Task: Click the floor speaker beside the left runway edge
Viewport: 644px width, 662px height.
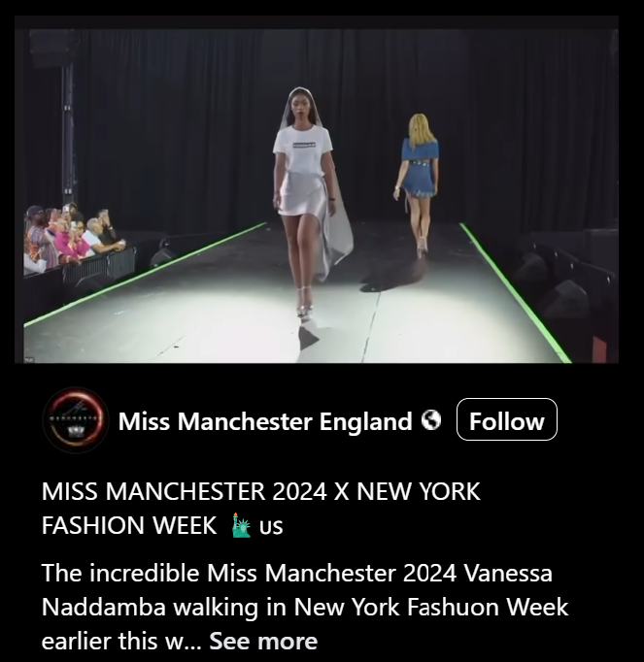Action: [162, 256]
